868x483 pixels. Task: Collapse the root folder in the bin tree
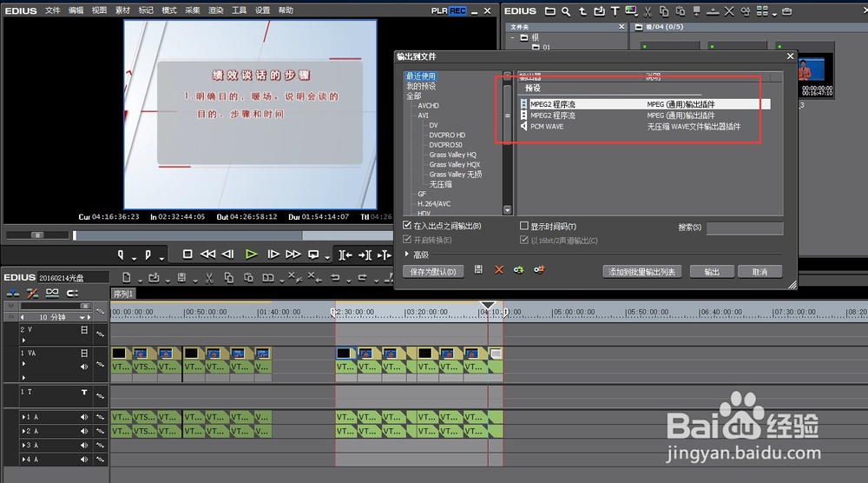[x=513, y=37]
